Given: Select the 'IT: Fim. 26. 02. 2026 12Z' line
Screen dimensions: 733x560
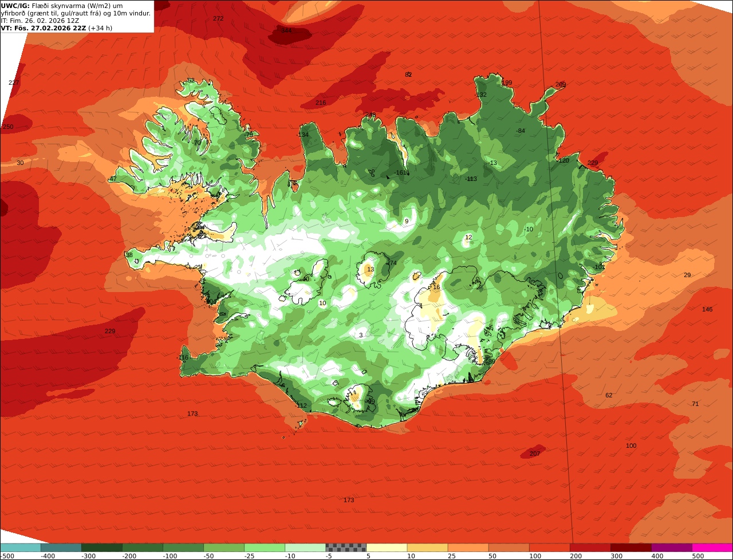Looking at the screenshot, I should 40,21.
